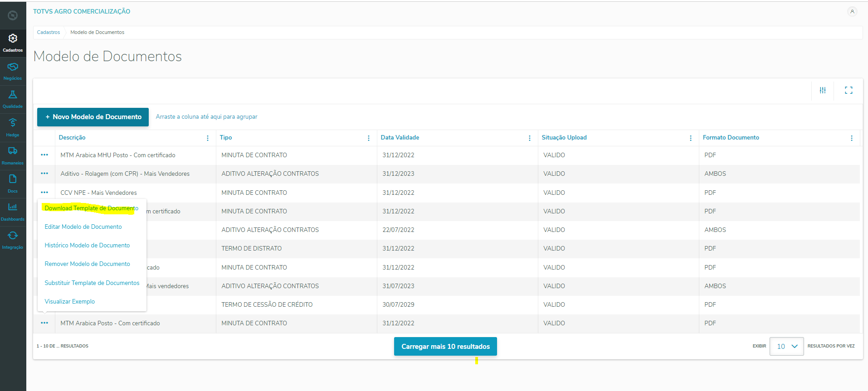Open Tipo column options menu
The image size is (868, 391).
pyautogui.click(x=369, y=138)
